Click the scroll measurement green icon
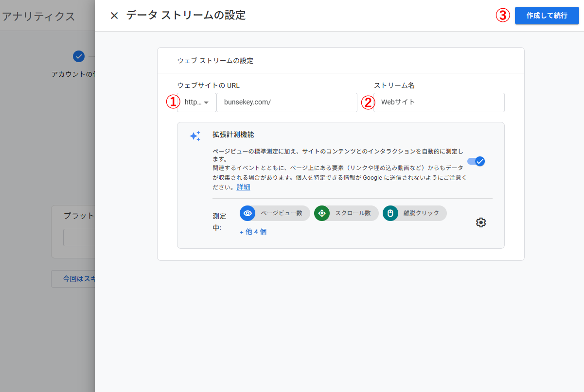The height and width of the screenshot is (392, 584). pyautogui.click(x=321, y=213)
